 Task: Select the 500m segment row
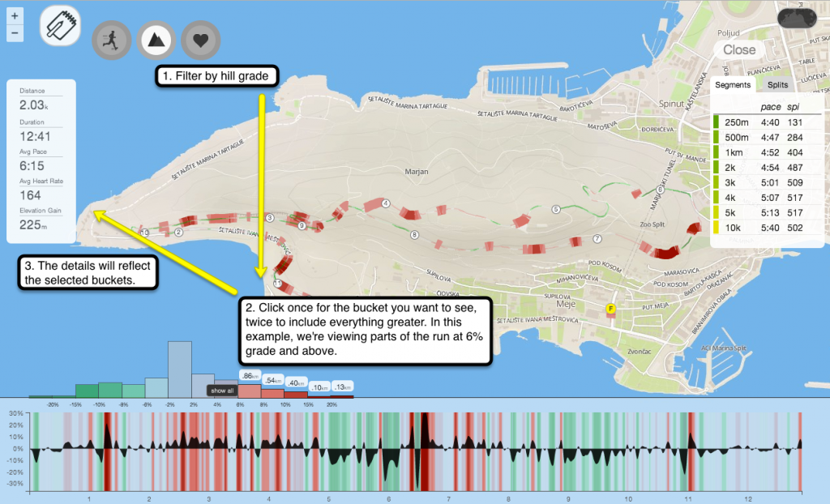(766, 138)
